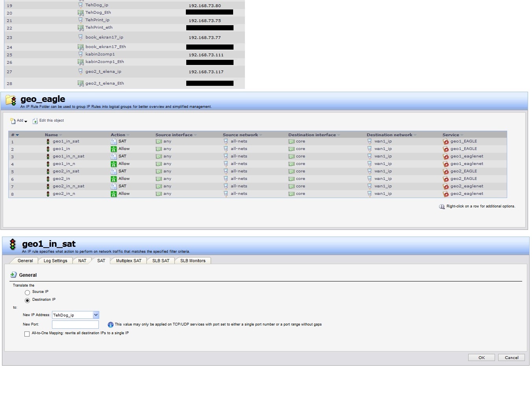Click book_ekran17_ip host icon

click(x=80, y=37)
